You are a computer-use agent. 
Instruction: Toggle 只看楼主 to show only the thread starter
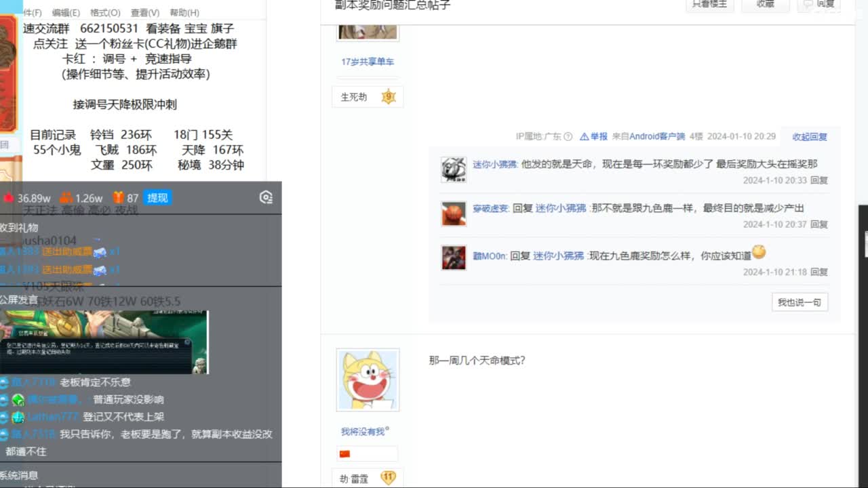coord(709,5)
